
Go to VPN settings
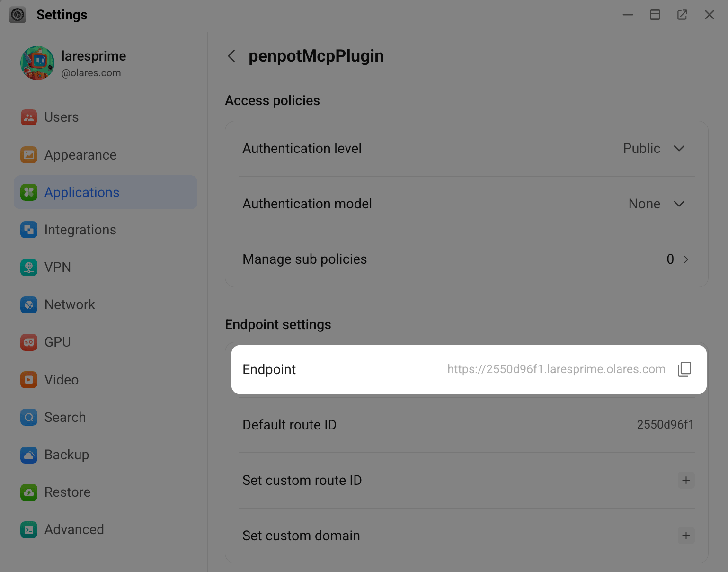pyautogui.click(x=106, y=267)
